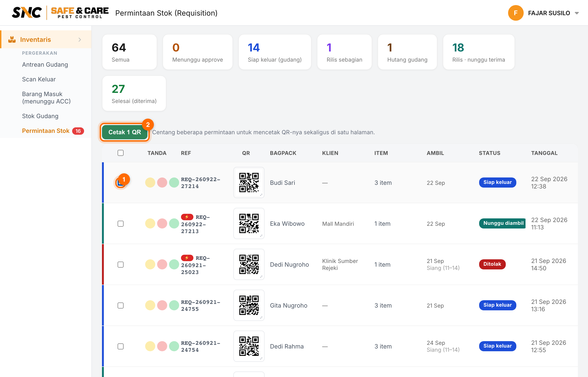
Task: Open Antrean Gudang in the sidebar
Action: click(x=45, y=65)
